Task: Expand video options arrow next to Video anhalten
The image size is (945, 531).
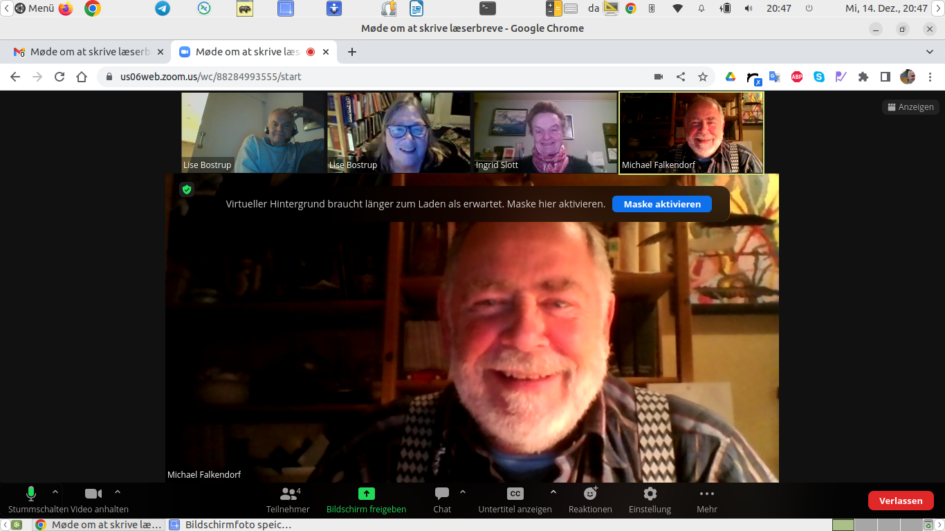Action: tap(117, 492)
